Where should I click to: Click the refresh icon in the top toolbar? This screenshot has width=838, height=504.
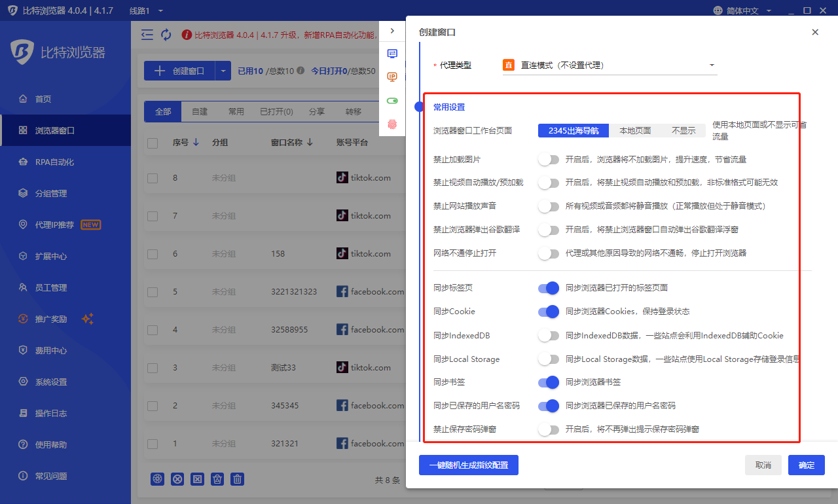(x=166, y=34)
